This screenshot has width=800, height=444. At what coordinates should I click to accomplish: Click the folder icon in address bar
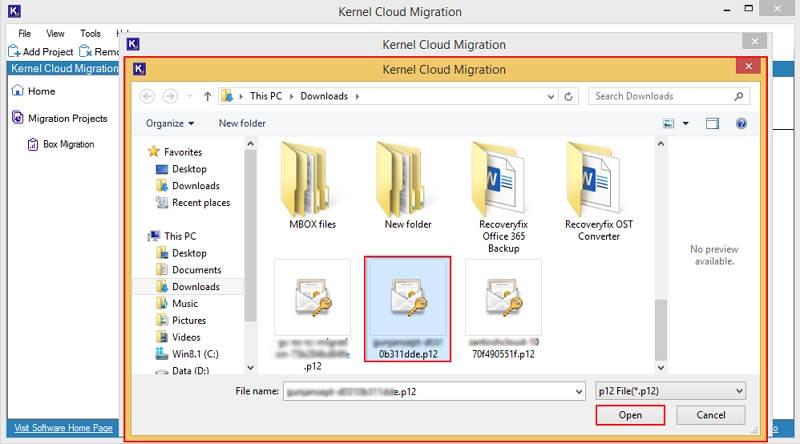pos(228,96)
